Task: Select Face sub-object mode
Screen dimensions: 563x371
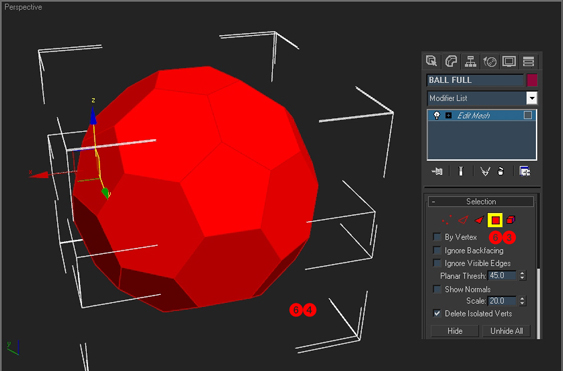Action: tap(479, 220)
